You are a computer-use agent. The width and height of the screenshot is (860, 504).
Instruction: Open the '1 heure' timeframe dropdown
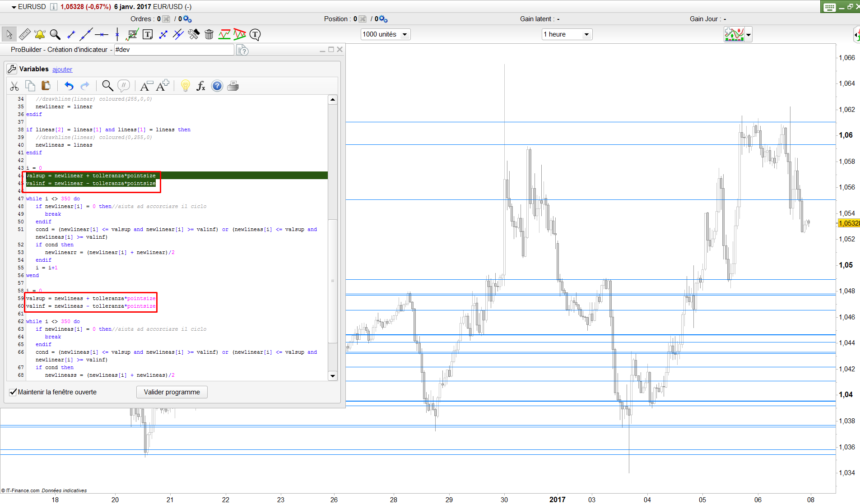[567, 34]
